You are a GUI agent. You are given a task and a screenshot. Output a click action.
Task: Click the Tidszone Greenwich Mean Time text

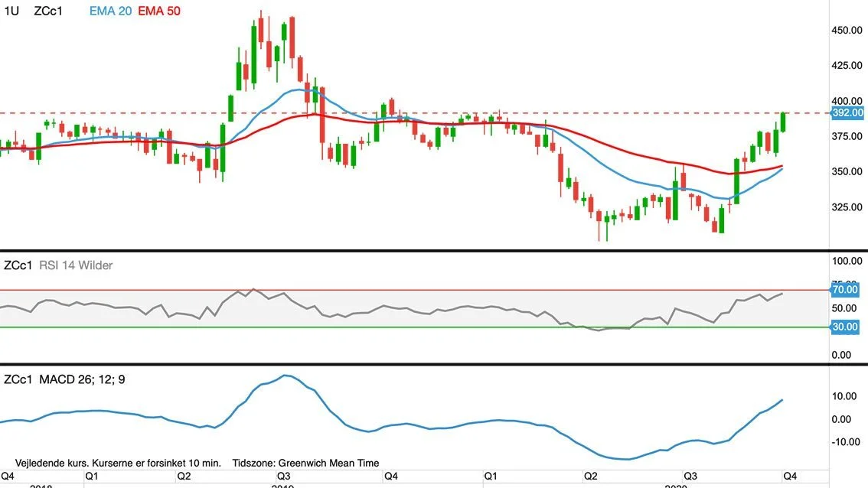(x=305, y=463)
